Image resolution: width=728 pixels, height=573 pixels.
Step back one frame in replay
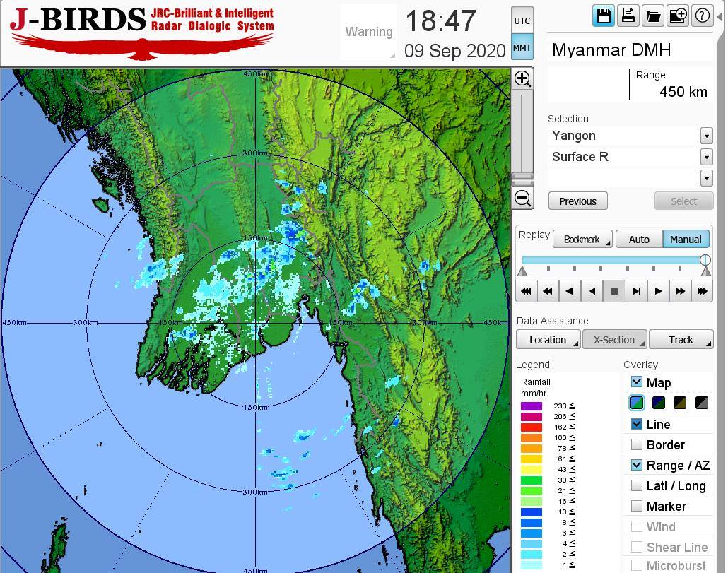point(592,290)
